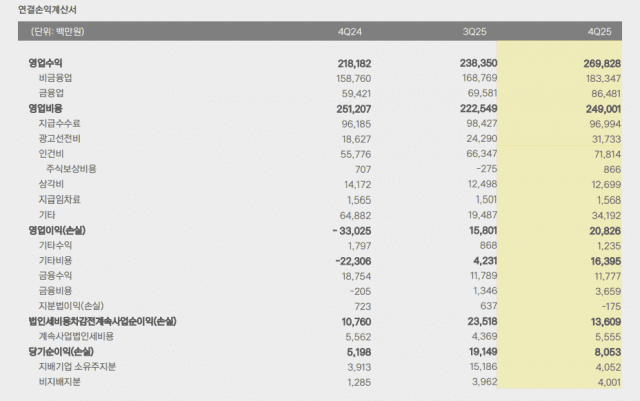
Task: Click the 주식보상비용 sub-item label
Action: (71, 169)
